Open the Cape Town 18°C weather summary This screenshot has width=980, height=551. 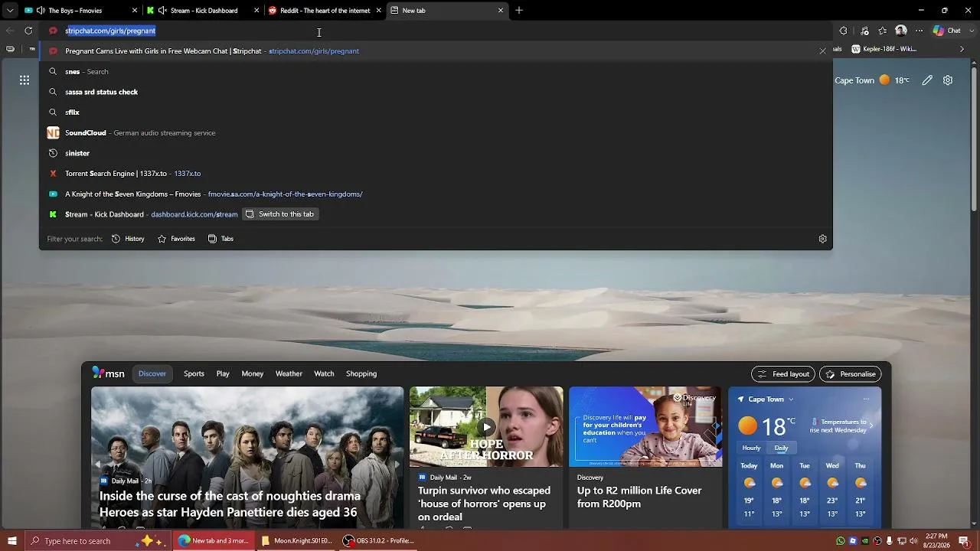coord(872,80)
